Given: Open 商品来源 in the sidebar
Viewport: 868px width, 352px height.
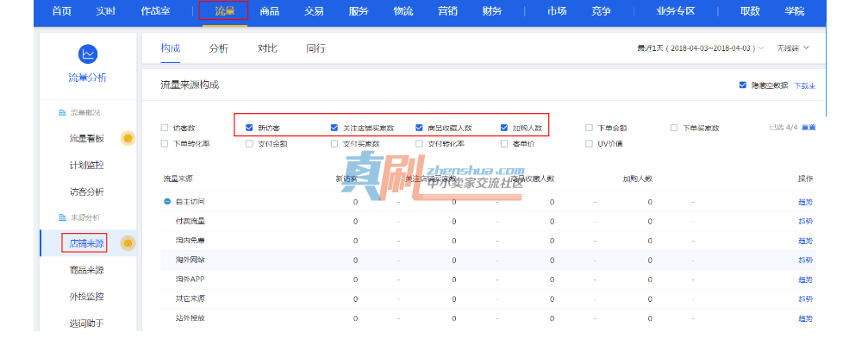Looking at the screenshot, I should 87,270.
